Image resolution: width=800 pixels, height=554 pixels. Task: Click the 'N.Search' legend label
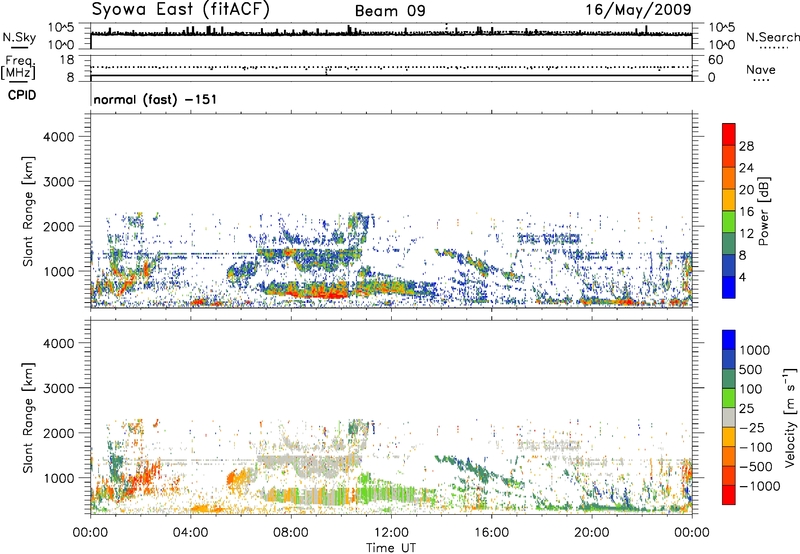[773, 37]
